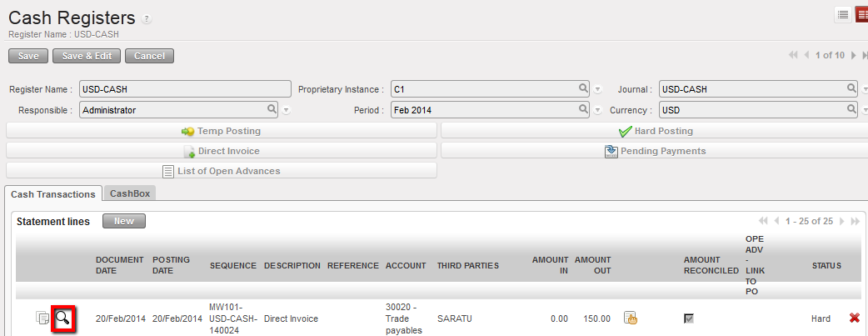Open the statement line magnifier icon

(x=63, y=318)
